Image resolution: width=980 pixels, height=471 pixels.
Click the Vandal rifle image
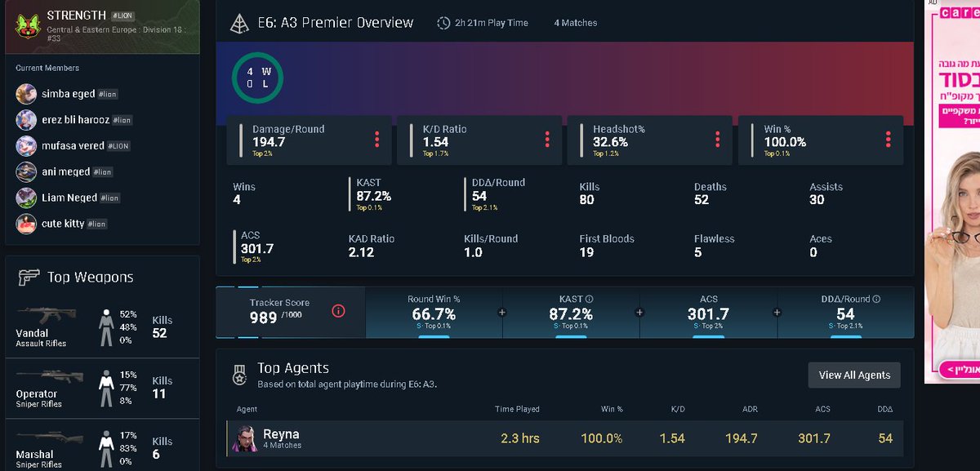[x=47, y=315]
